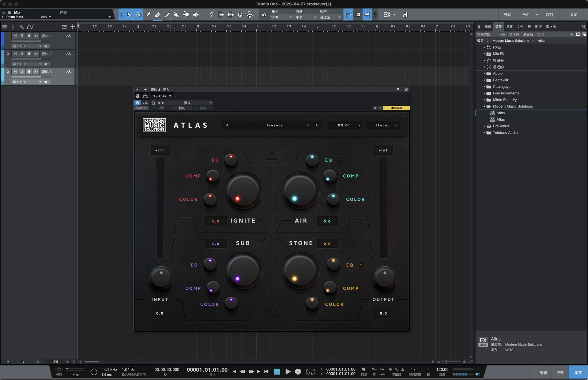The image size is (588, 380).
Task: Switch to the 素材池 browser tab
Action: pos(551,27)
